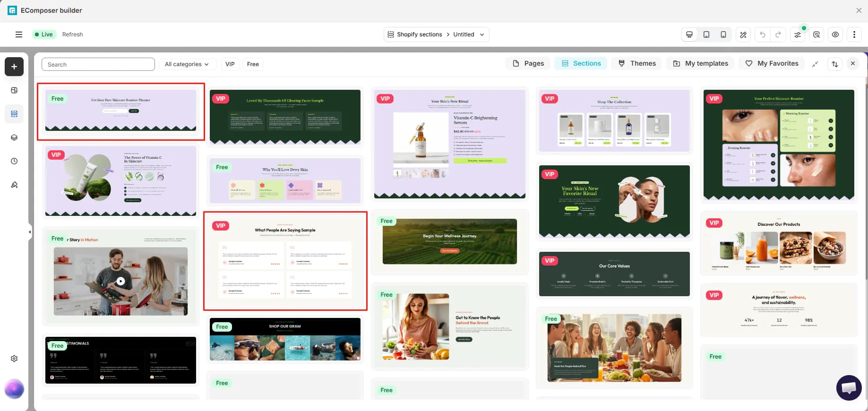Switch to tablet preview icon

pos(706,34)
